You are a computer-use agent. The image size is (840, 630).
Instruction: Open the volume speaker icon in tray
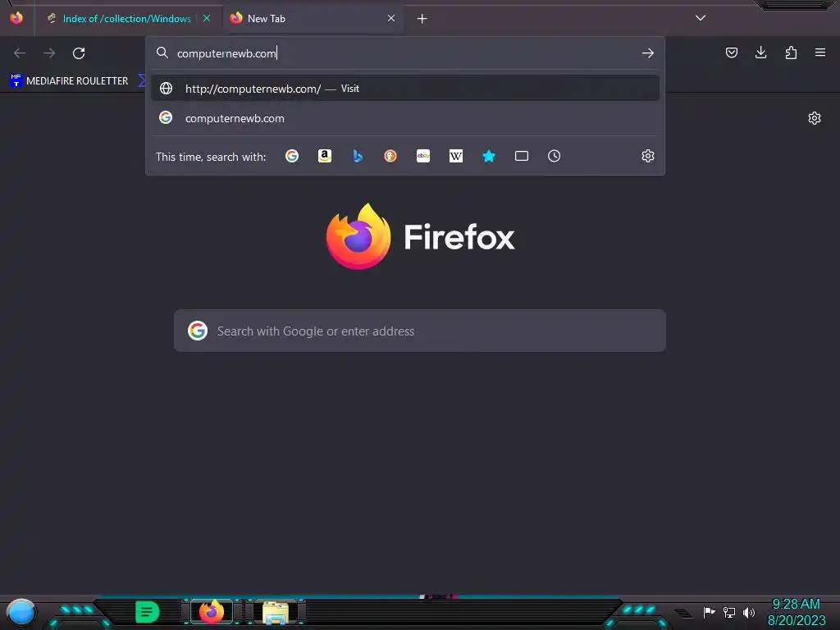point(748,612)
